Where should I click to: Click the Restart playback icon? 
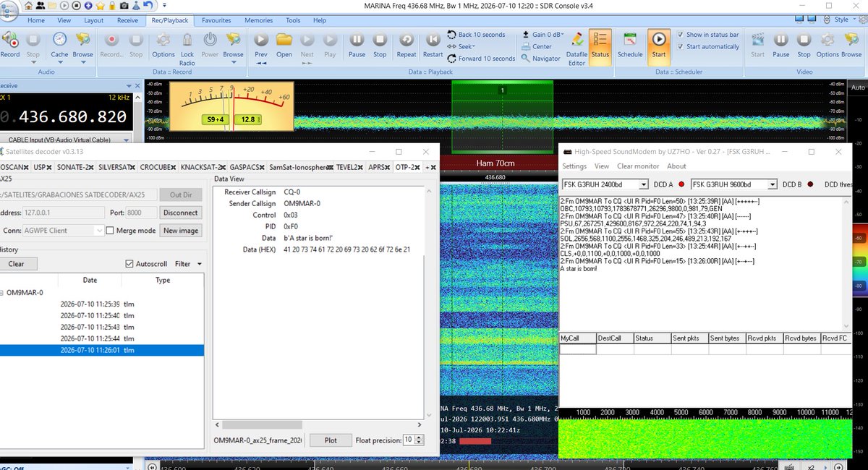pos(433,39)
